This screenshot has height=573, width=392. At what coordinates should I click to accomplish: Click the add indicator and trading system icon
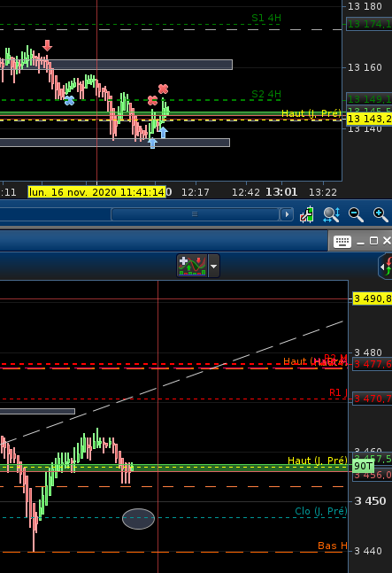click(192, 266)
